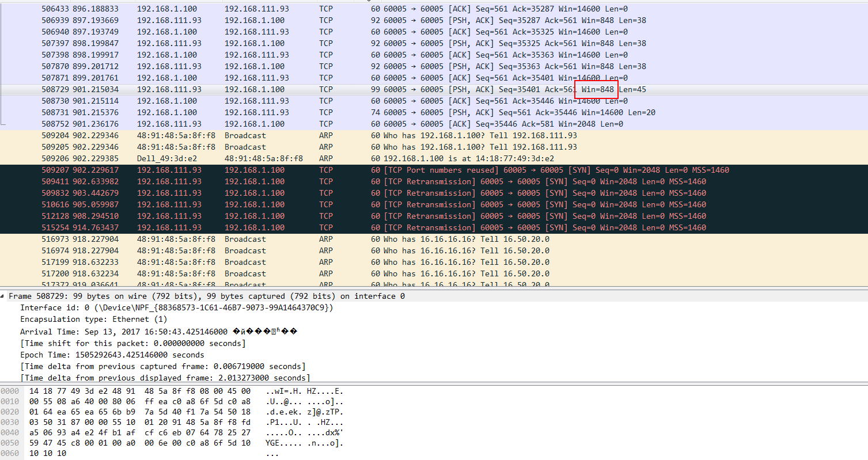Select packet 508752 with Ack=581
The image size is (868, 460).
(434, 124)
